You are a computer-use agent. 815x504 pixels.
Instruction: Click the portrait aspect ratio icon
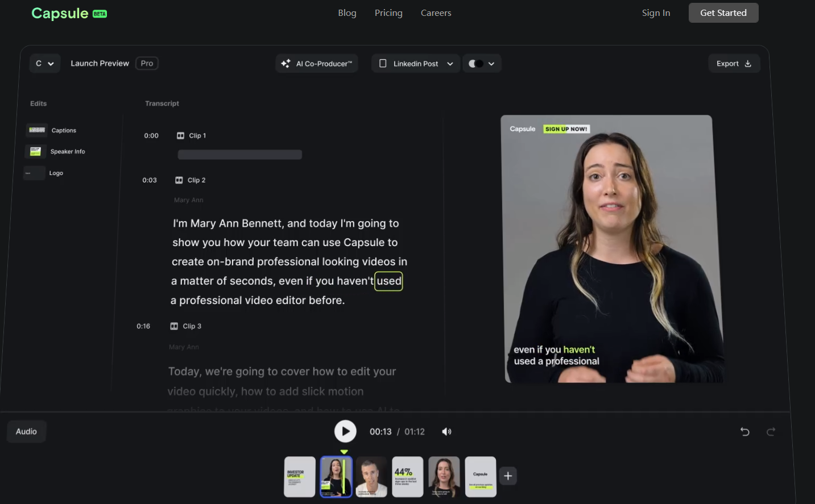(x=383, y=64)
